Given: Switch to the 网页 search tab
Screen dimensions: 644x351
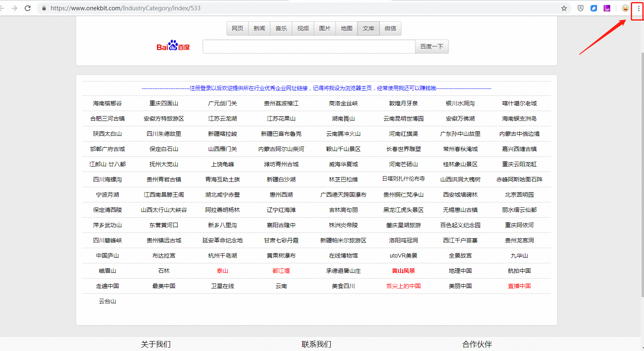Looking at the screenshot, I should [238, 28].
